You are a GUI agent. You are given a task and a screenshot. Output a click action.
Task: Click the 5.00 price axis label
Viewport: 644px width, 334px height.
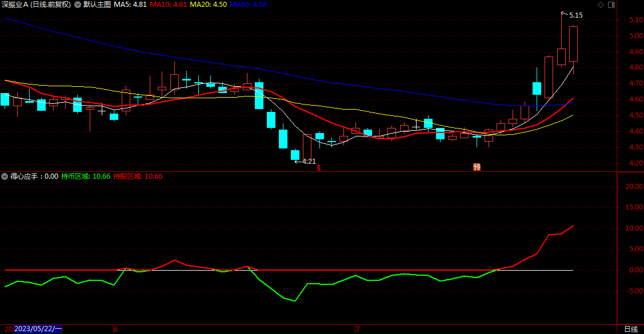636,36
